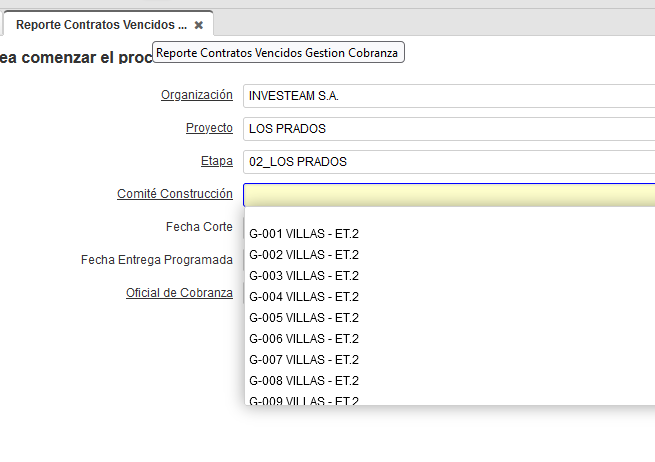Screen dimensions: 655x462
Task: Click the Comité Construcción label link
Action: [174, 194]
